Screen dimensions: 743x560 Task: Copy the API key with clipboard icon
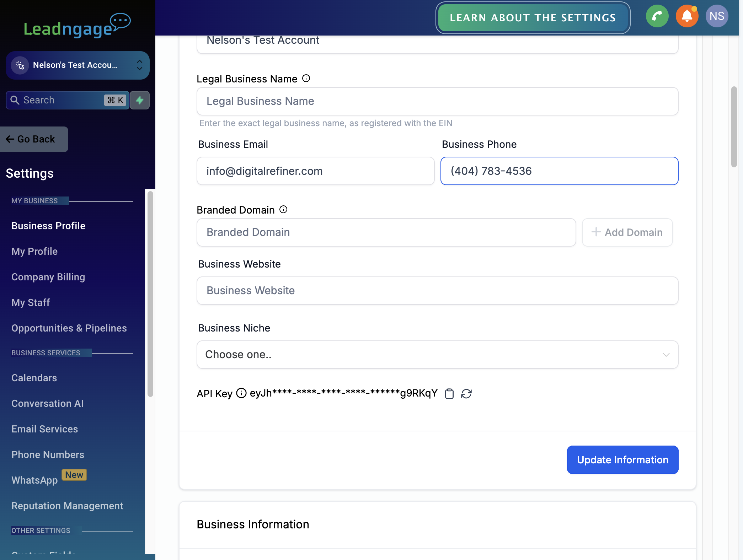tap(449, 394)
